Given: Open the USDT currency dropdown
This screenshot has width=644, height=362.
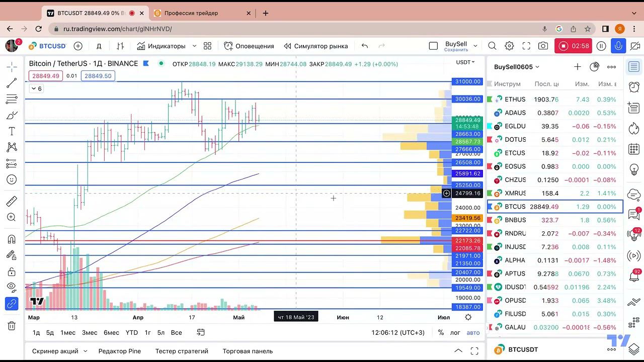Looking at the screenshot, I should 465,62.
